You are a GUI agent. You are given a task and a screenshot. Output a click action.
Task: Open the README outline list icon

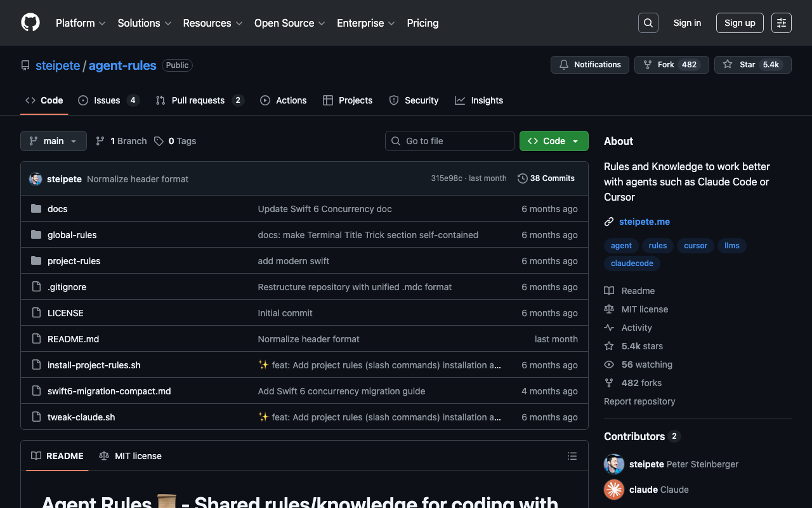click(x=572, y=456)
